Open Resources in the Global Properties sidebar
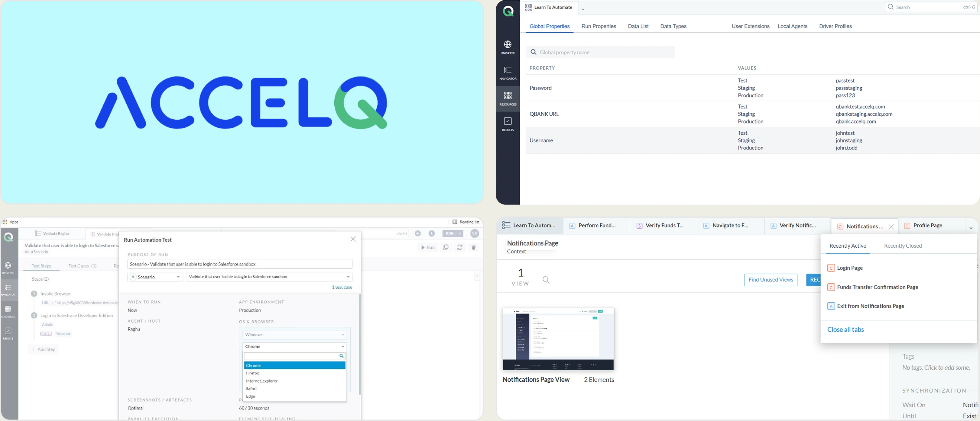980x421 pixels. point(508,99)
